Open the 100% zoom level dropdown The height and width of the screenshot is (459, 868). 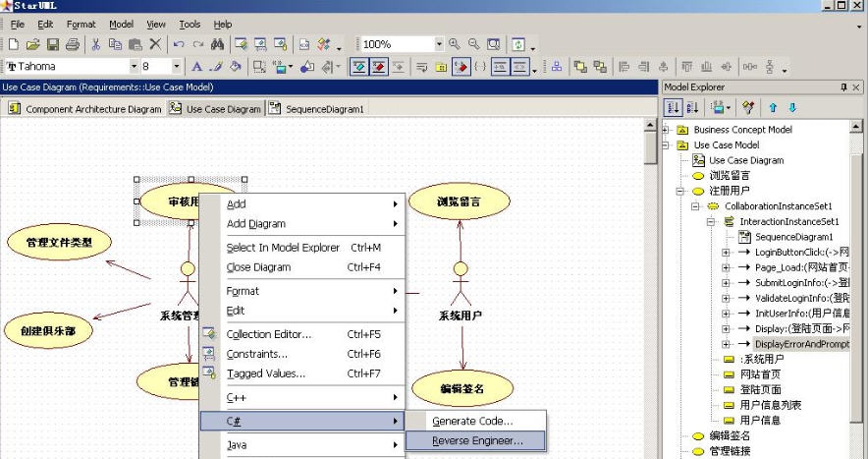click(439, 44)
